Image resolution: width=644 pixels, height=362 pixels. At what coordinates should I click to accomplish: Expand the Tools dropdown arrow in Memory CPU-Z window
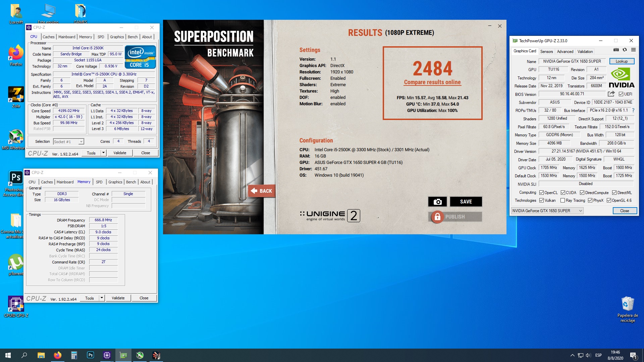point(102,298)
